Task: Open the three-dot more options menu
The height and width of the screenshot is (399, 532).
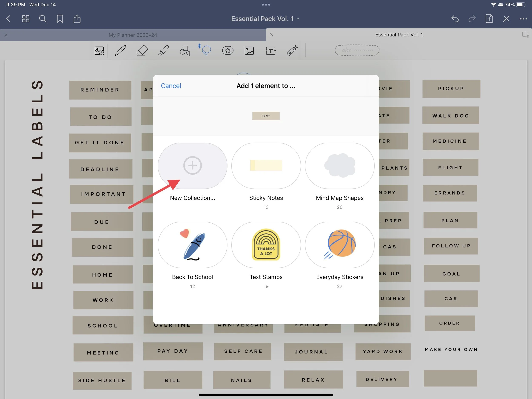Action: 523,19
